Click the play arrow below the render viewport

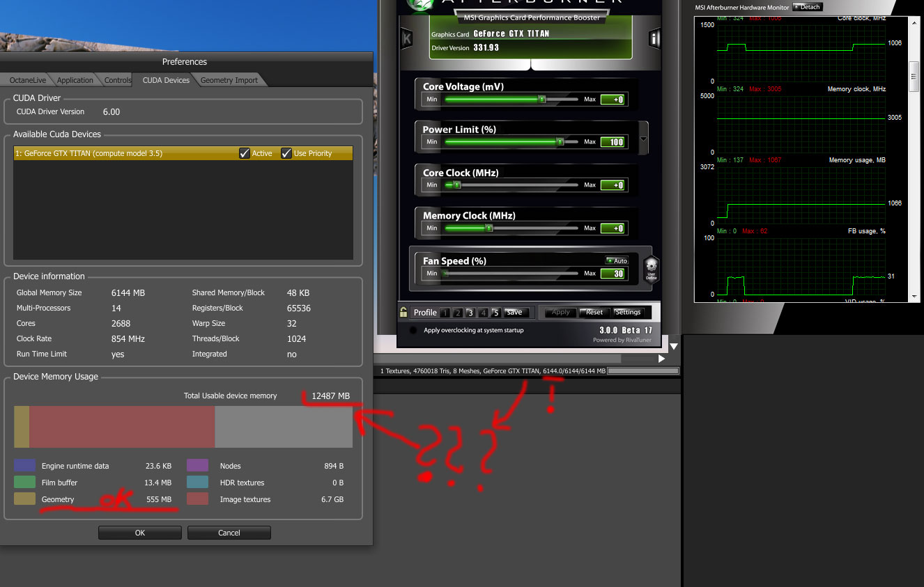coord(662,359)
